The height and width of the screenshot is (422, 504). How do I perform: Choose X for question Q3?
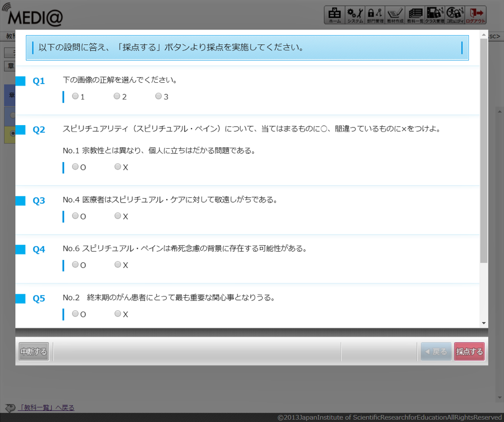(118, 216)
